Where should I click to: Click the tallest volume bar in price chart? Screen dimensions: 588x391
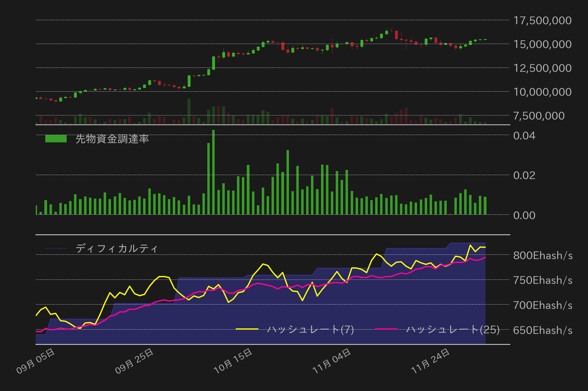point(189,111)
